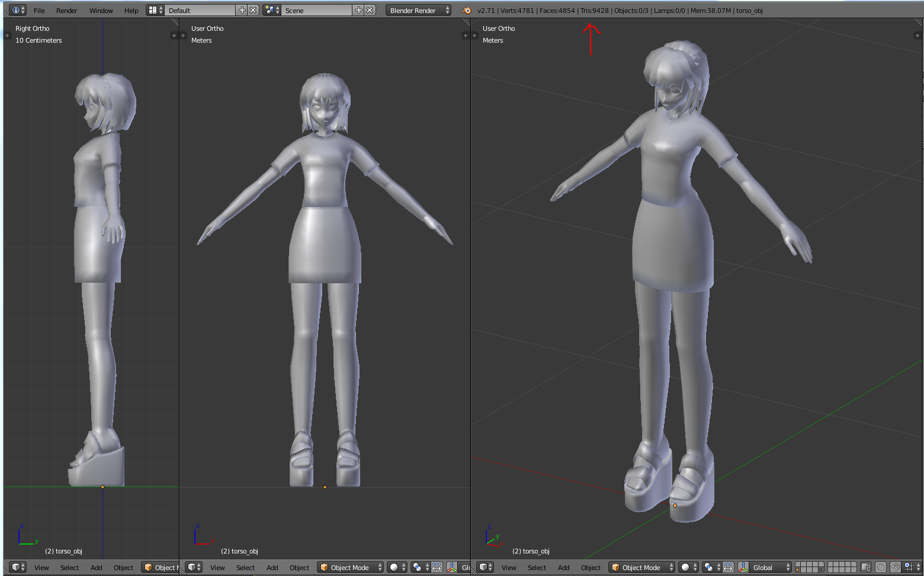Viewport: 924px width, 576px height.
Task: Click the Scene name field
Action: 317,10
